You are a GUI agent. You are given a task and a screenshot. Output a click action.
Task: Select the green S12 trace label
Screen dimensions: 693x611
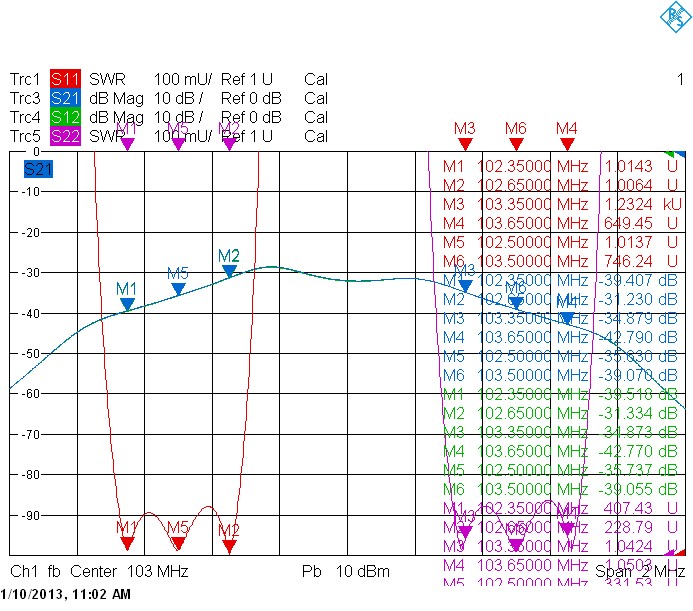pyautogui.click(x=65, y=117)
